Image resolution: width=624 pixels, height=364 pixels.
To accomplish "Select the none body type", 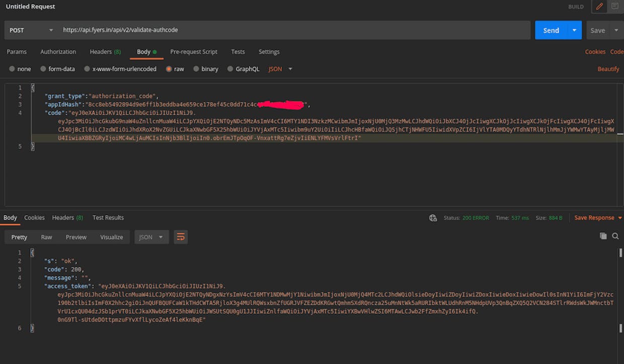I will [20, 69].
